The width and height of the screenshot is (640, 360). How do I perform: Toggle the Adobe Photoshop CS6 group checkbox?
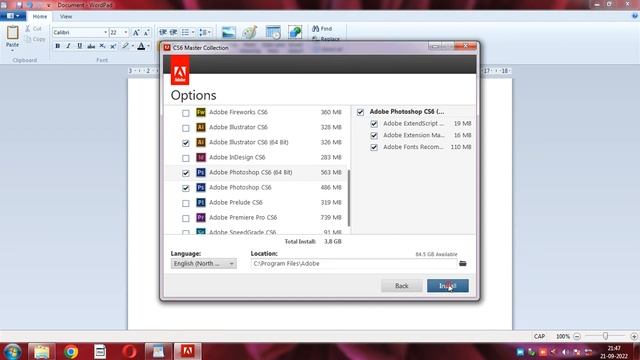360,112
